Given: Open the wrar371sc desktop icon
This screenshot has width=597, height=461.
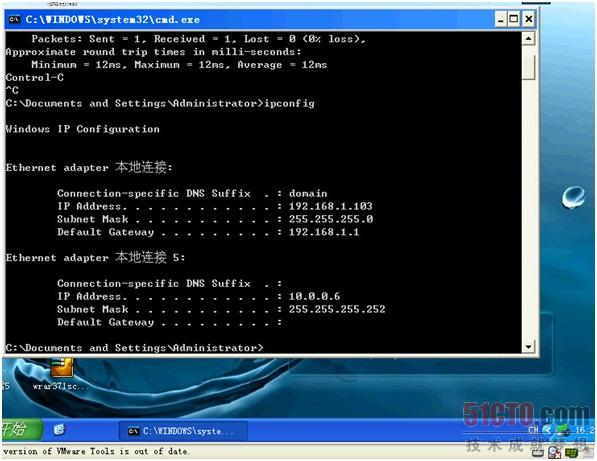Looking at the screenshot, I should [61, 373].
